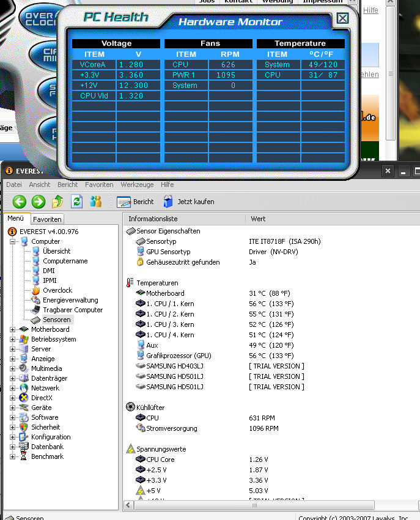Viewport: 420px width, 520px height.
Task: Open the Hilfe menu in EVEREST
Action: [x=167, y=185]
